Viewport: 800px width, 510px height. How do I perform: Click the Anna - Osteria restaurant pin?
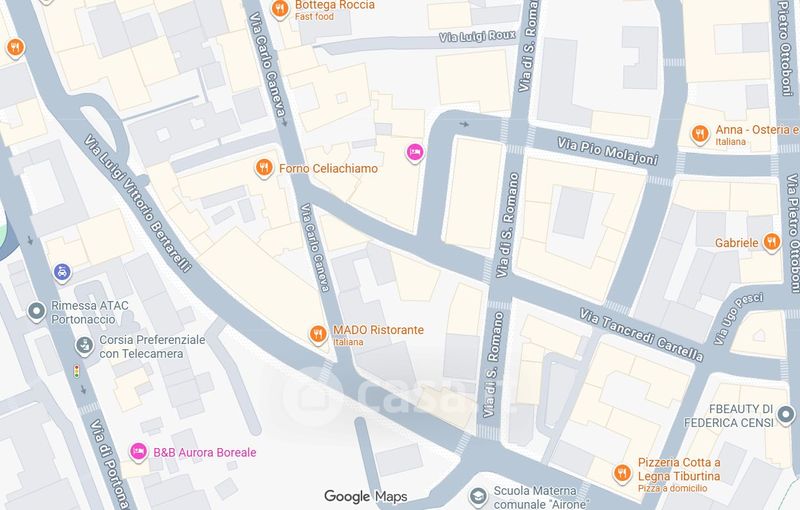700,134
